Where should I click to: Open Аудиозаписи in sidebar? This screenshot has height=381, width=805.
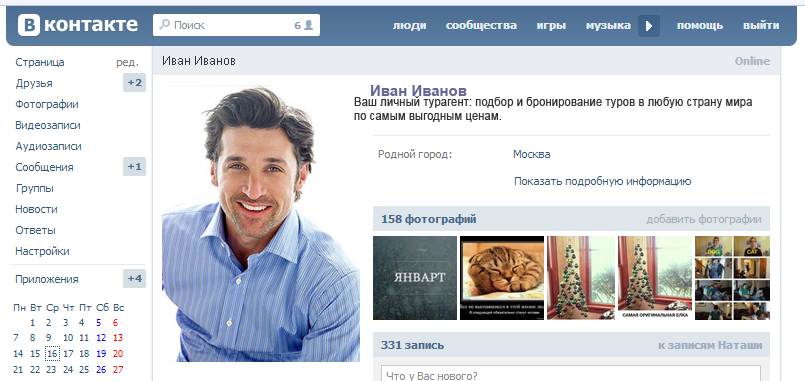click(x=48, y=146)
